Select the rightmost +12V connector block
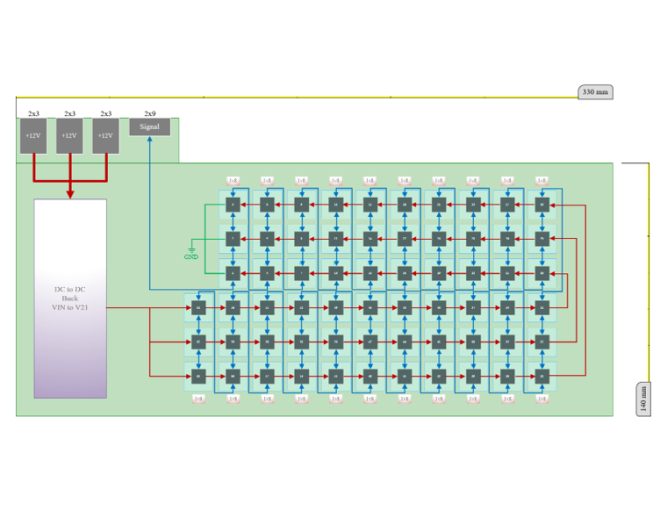The image size is (660, 505). [x=105, y=135]
